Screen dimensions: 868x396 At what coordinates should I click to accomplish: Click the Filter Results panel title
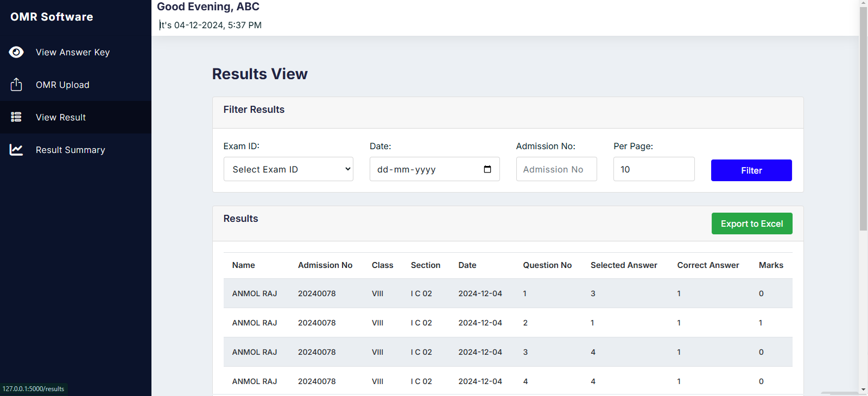click(254, 110)
